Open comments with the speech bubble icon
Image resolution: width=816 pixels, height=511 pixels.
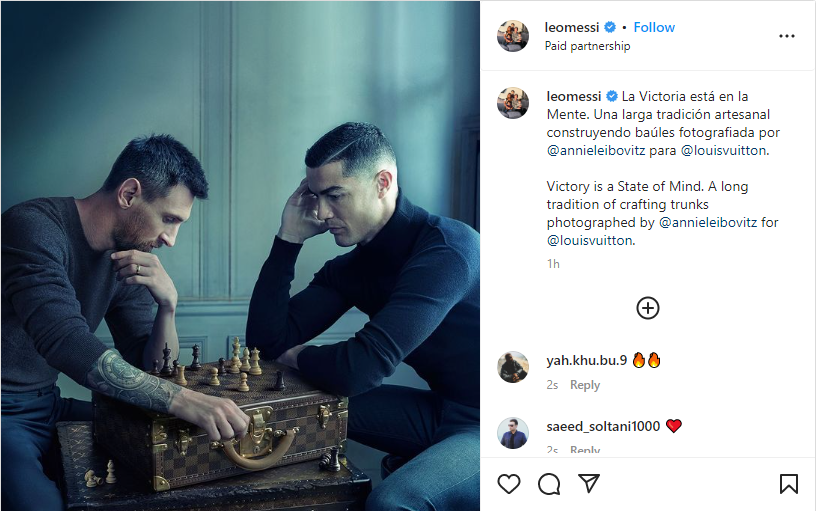[x=549, y=484]
